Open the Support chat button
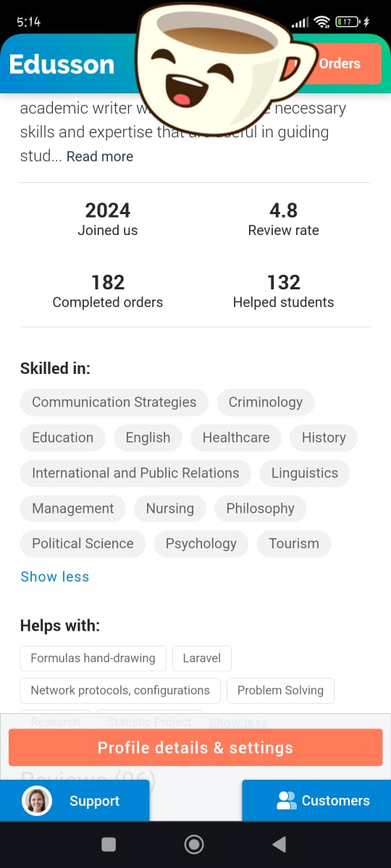The image size is (391, 868). point(75,801)
